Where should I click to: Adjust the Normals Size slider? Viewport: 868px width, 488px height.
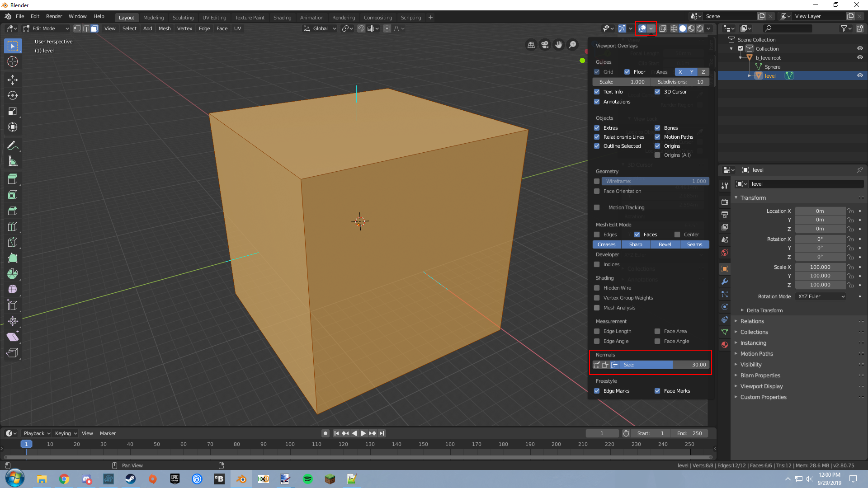point(664,365)
